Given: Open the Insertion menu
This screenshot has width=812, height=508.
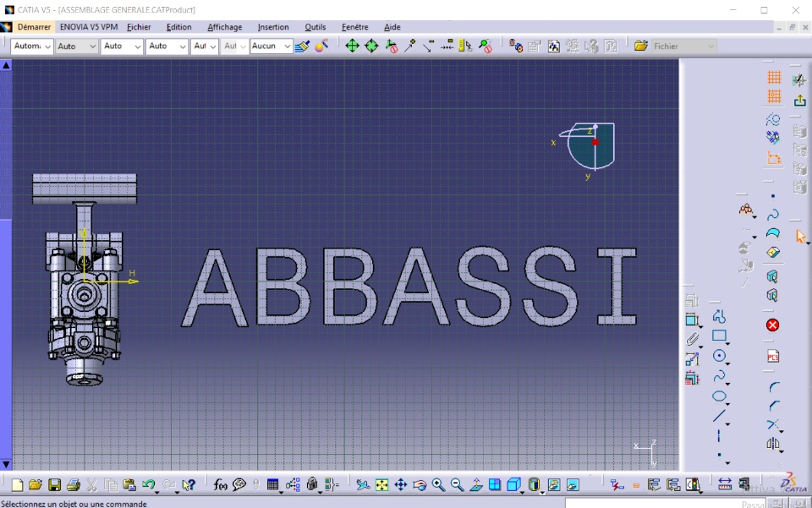Looking at the screenshot, I should click(273, 27).
